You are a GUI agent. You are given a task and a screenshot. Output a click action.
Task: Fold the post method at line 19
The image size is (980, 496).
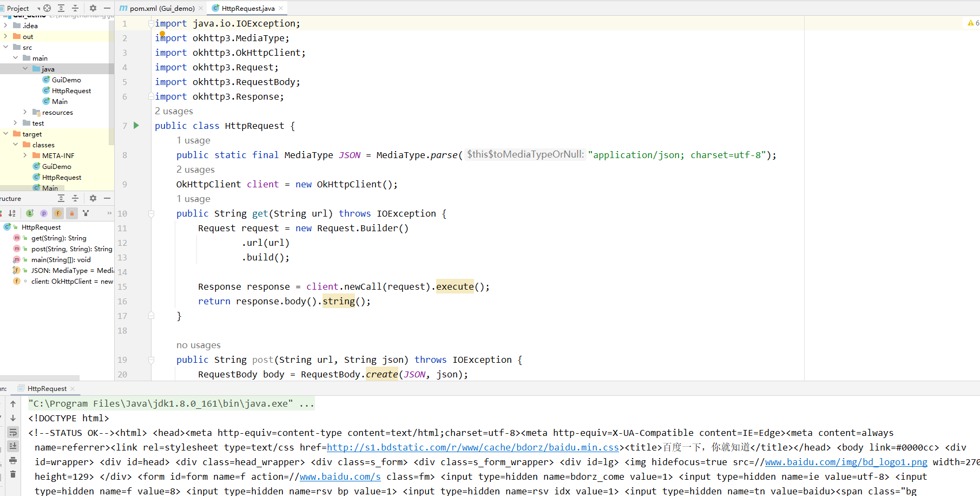tap(151, 360)
